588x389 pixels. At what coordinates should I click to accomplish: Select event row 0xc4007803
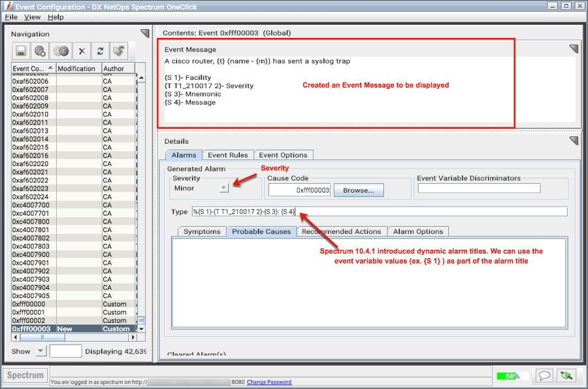click(x=73, y=246)
